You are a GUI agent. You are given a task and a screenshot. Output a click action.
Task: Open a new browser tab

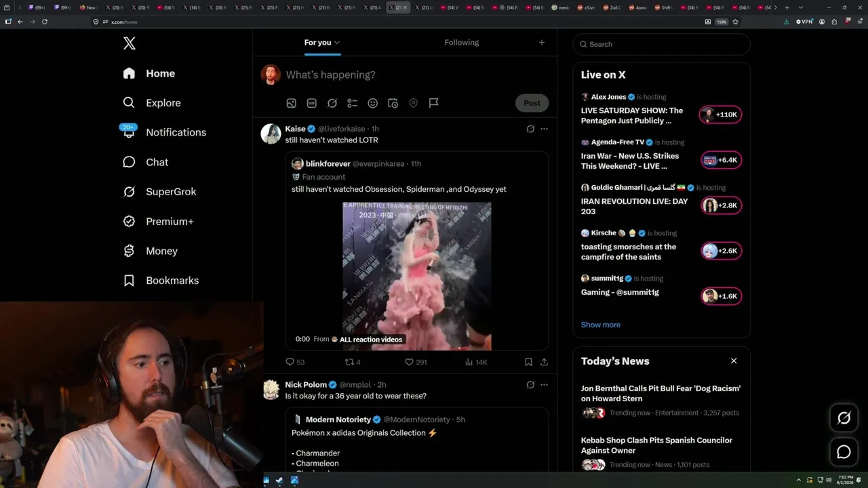point(787,7)
